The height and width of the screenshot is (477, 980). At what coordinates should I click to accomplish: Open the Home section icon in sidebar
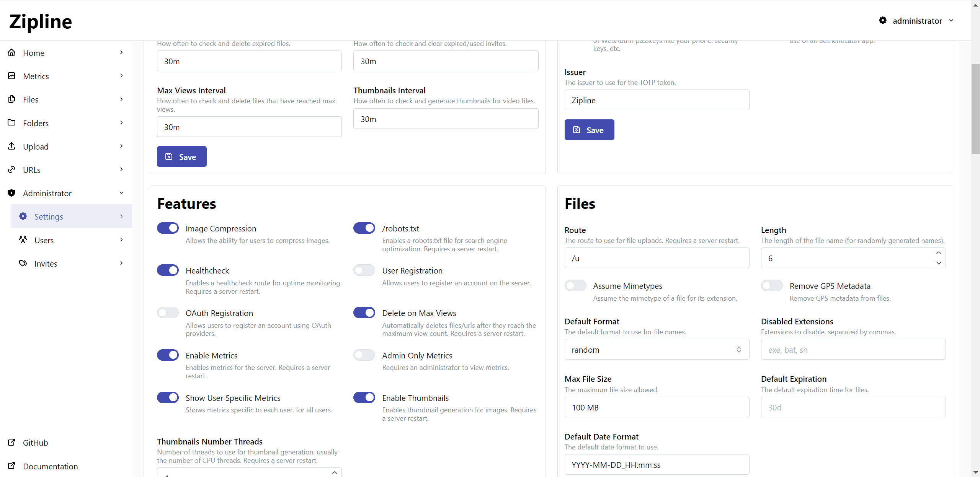[x=11, y=52]
